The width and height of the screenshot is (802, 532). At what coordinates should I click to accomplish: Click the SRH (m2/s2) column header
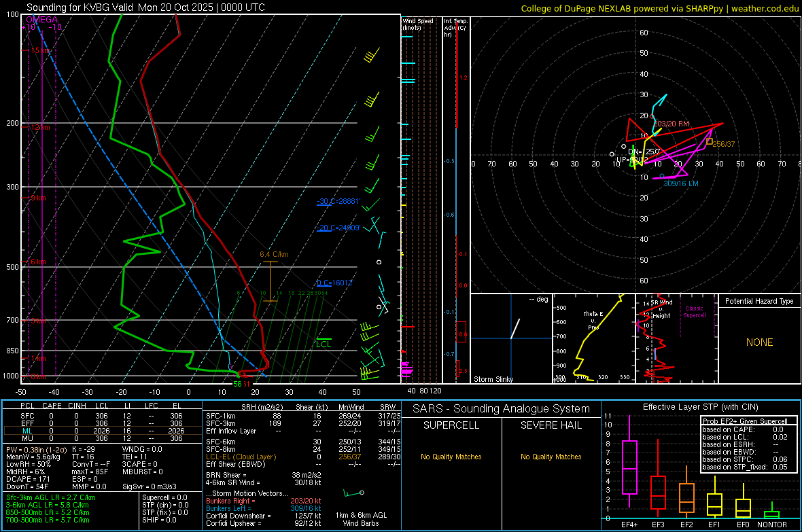[262, 407]
